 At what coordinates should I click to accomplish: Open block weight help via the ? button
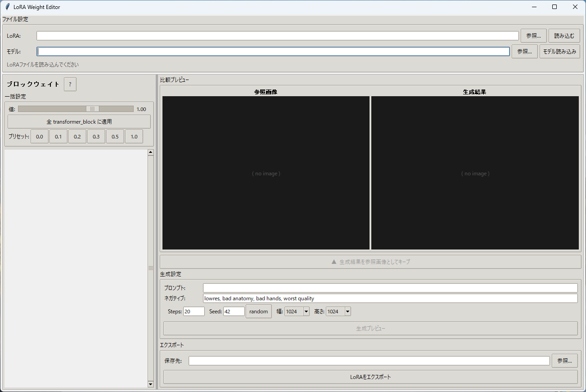pos(70,84)
